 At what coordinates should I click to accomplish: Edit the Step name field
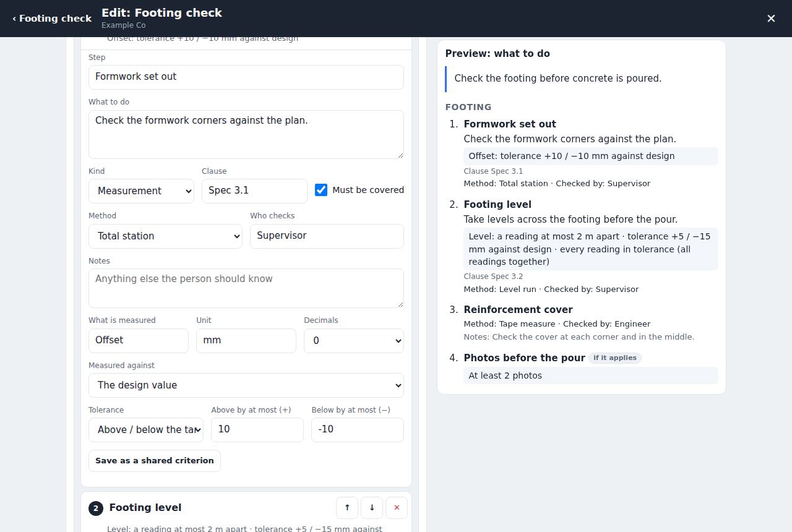[x=246, y=77]
